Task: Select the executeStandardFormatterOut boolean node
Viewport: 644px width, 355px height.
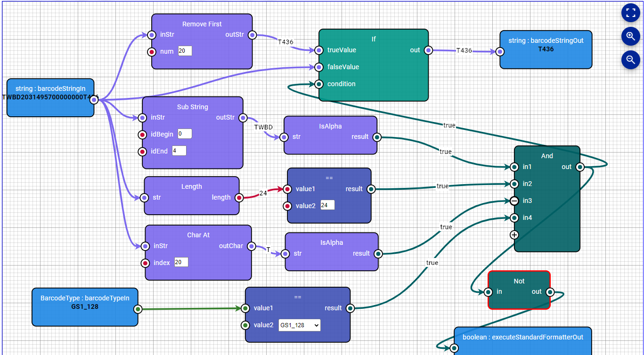Action: [x=522, y=338]
